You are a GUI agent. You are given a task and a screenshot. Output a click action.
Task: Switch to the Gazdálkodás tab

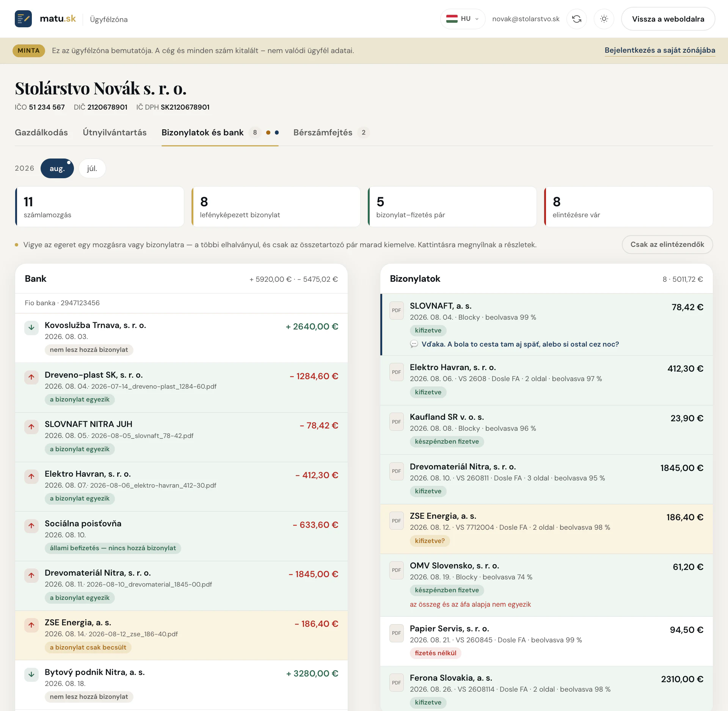[x=41, y=132]
